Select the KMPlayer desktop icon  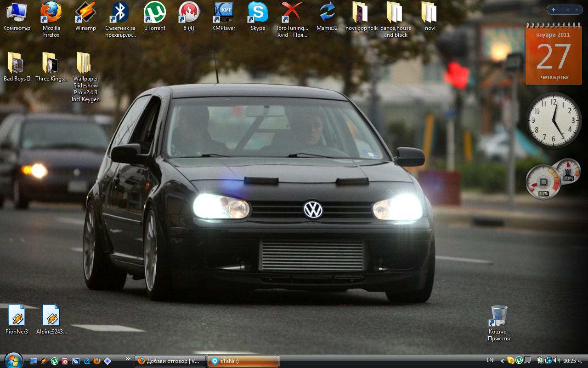click(224, 13)
